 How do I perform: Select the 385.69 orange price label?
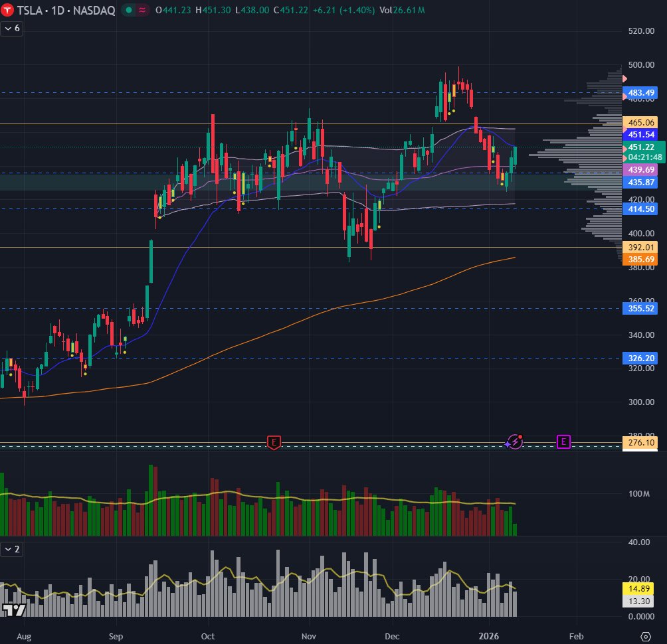coord(640,260)
